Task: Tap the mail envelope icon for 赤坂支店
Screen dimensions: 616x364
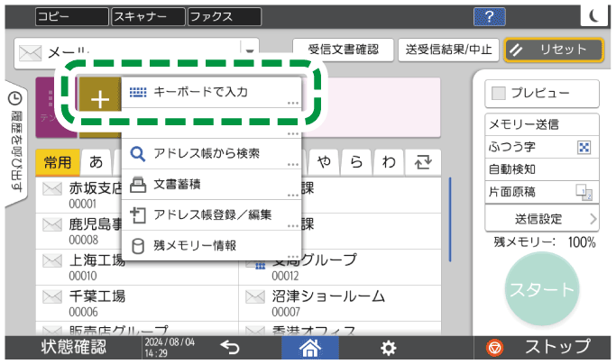Action: pyautogui.click(x=51, y=189)
